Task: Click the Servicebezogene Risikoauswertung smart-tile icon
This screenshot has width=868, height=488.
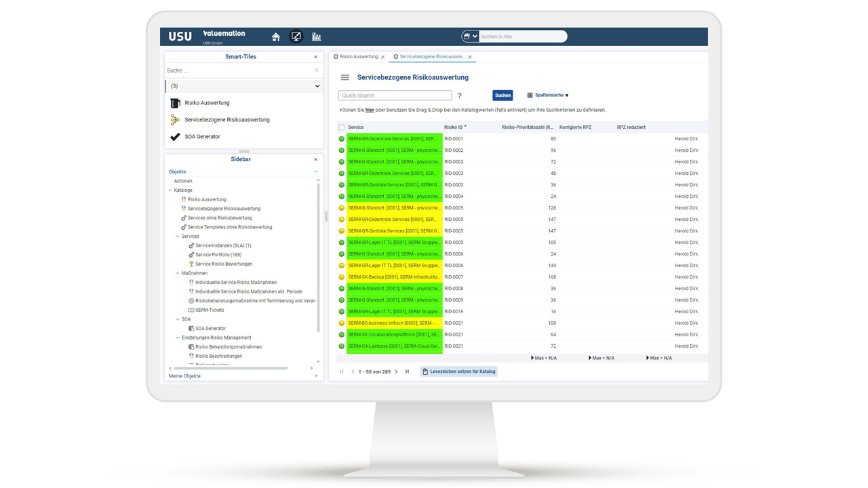Action: pyautogui.click(x=175, y=120)
